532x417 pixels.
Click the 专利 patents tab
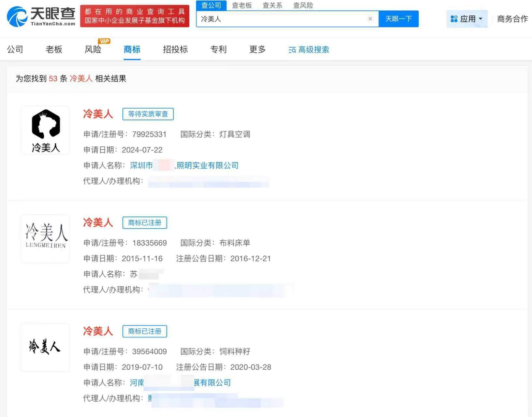(218, 49)
